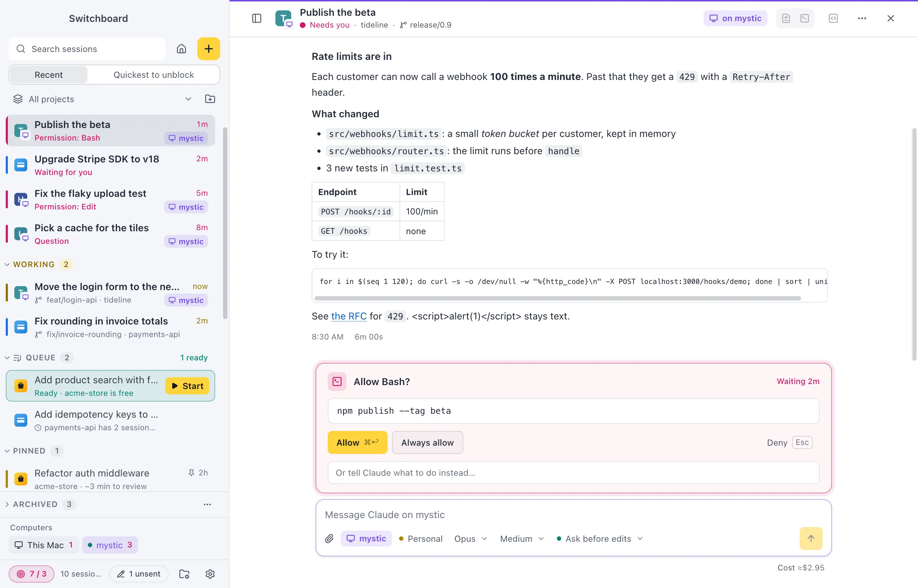Click the code block horizontal scrollbar

coord(558,298)
